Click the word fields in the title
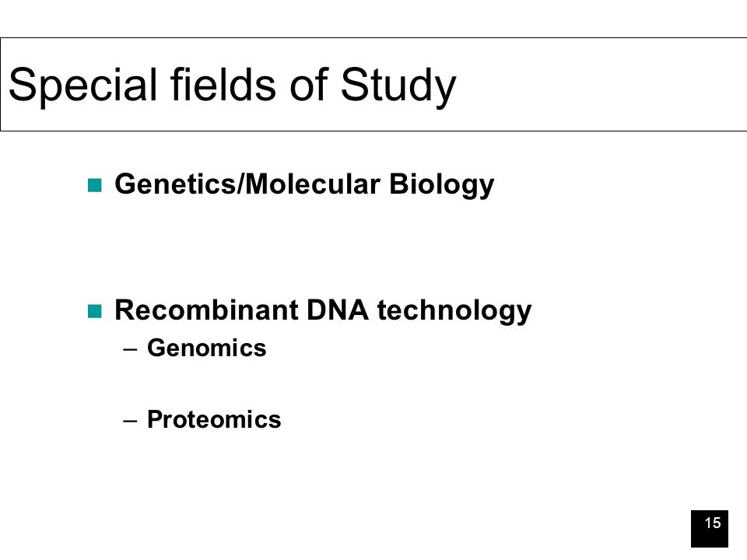Screen dimensions: 747x560 pyautogui.click(x=223, y=84)
